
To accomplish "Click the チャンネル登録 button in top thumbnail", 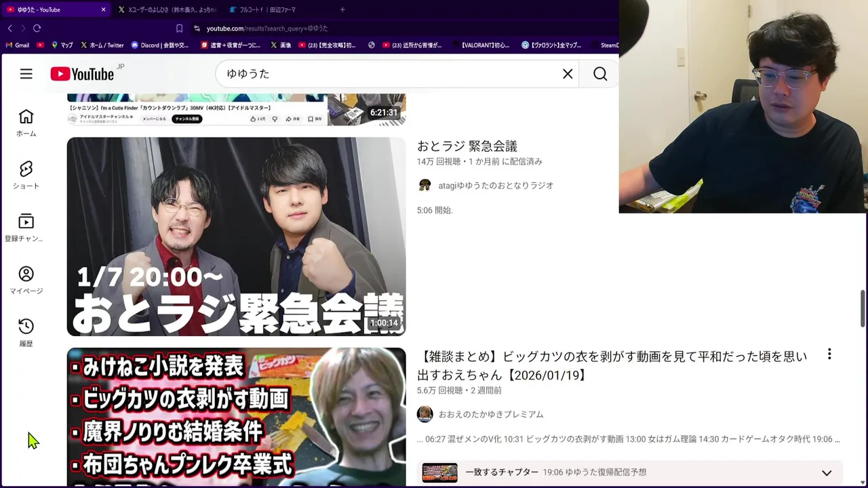I will (x=186, y=119).
